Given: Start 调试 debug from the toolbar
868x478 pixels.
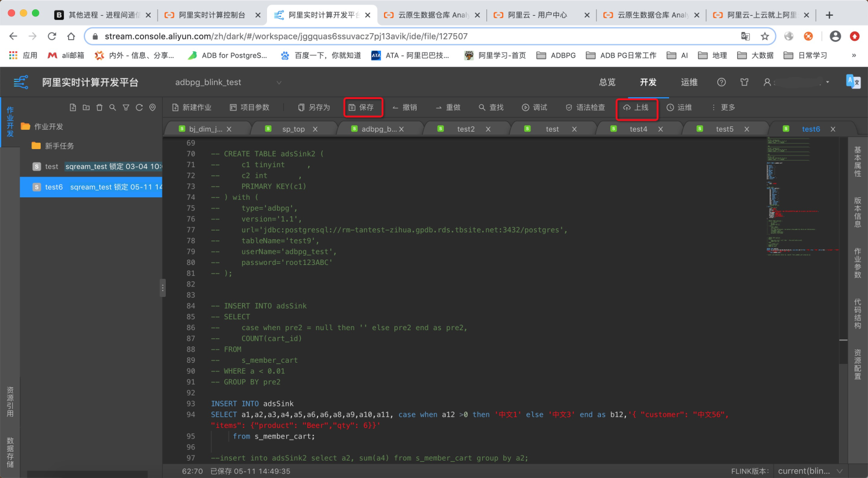Looking at the screenshot, I should tap(535, 108).
